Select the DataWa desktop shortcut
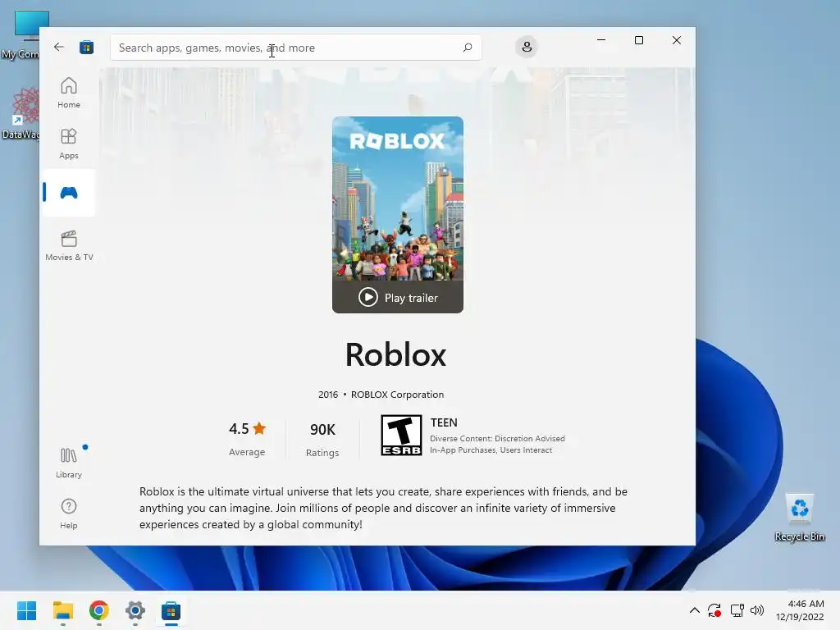Viewport: 840px width, 630px height. [20, 113]
